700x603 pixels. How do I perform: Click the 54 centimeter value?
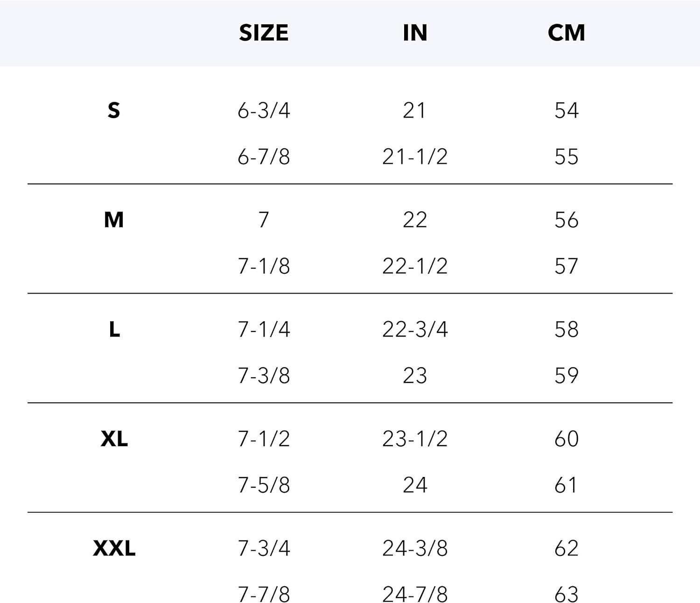click(566, 111)
